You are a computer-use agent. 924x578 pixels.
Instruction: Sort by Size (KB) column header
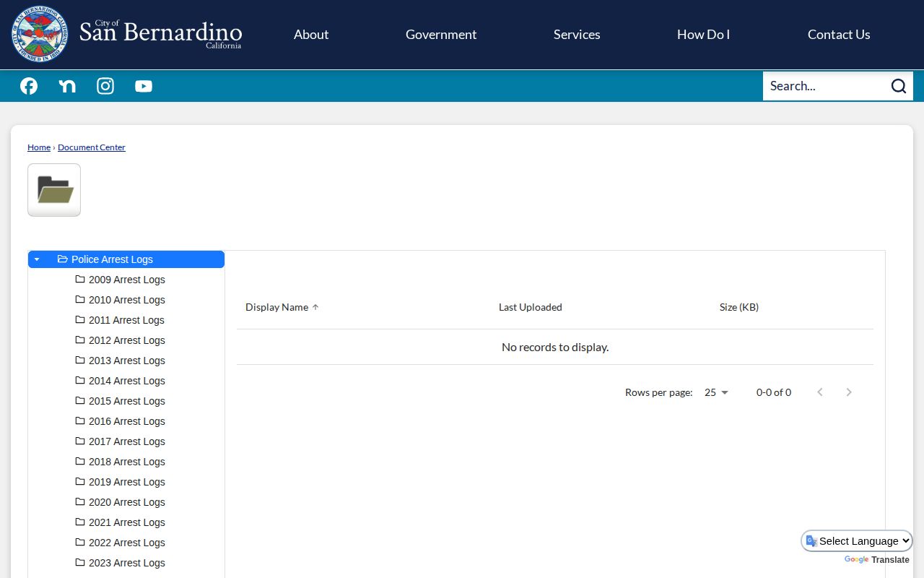tap(739, 307)
